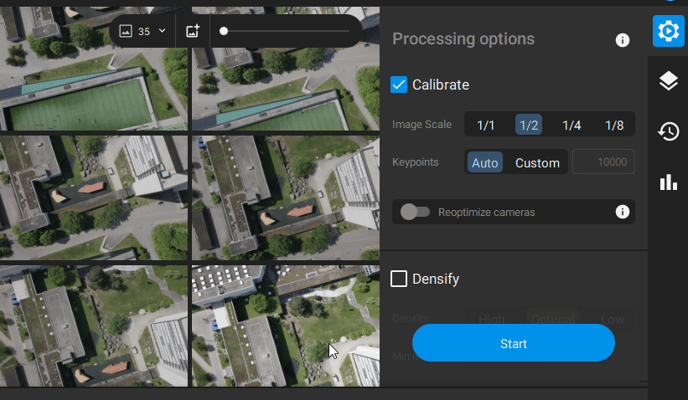Expand the 35 images count dropdown

[143, 31]
